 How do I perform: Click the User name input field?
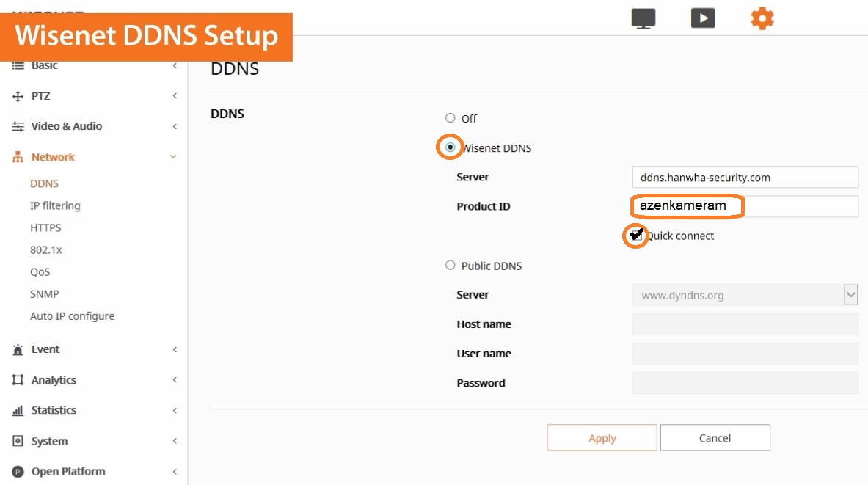(745, 353)
